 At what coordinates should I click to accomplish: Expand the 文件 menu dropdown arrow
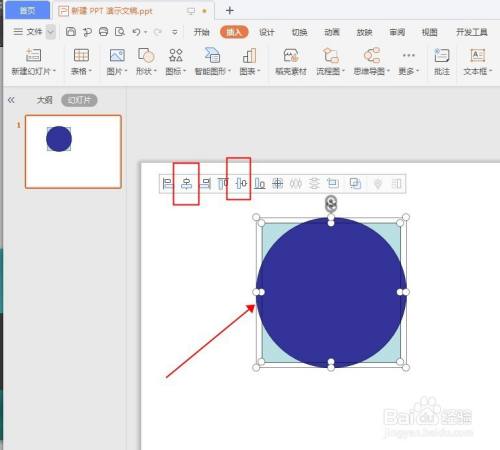(51, 32)
